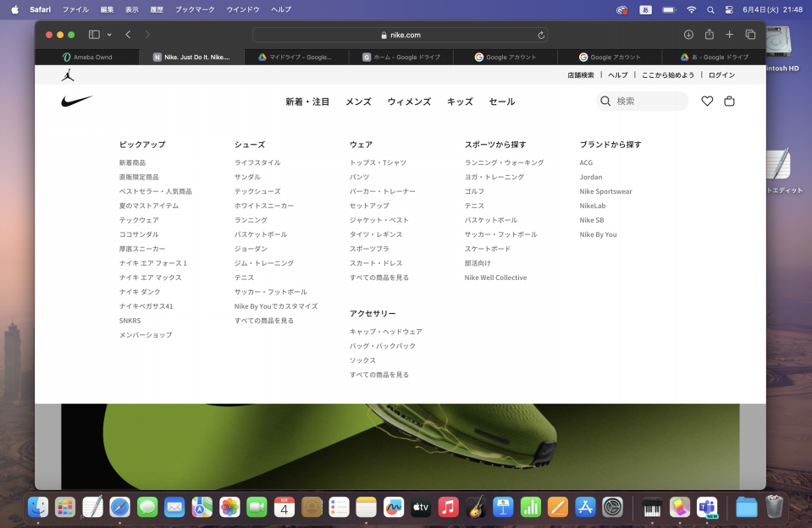Switch to the マイドライブ Google tab

(296, 57)
